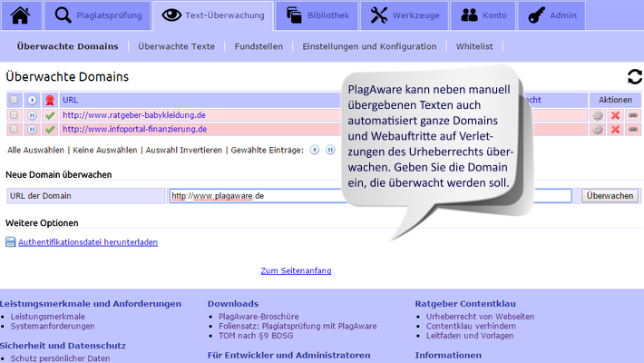
Task: Open the Admin tab
Action: click(x=551, y=15)
